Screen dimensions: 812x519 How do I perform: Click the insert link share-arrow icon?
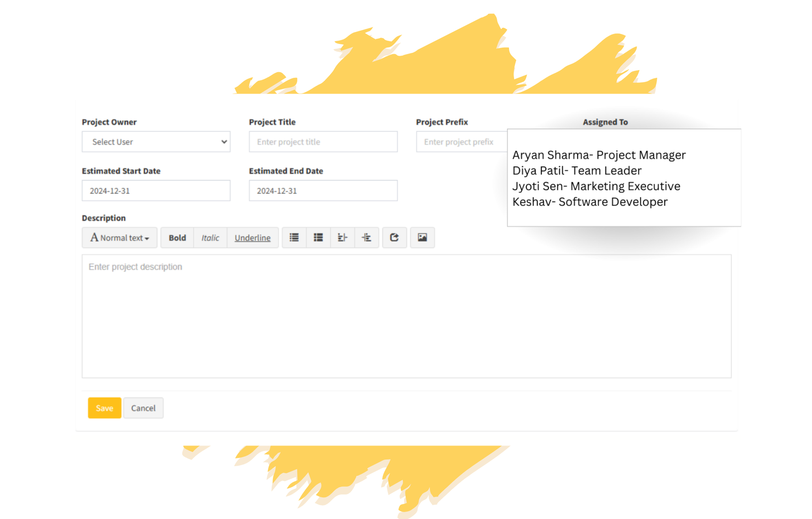pyautogui.click(x=394, y=237)
